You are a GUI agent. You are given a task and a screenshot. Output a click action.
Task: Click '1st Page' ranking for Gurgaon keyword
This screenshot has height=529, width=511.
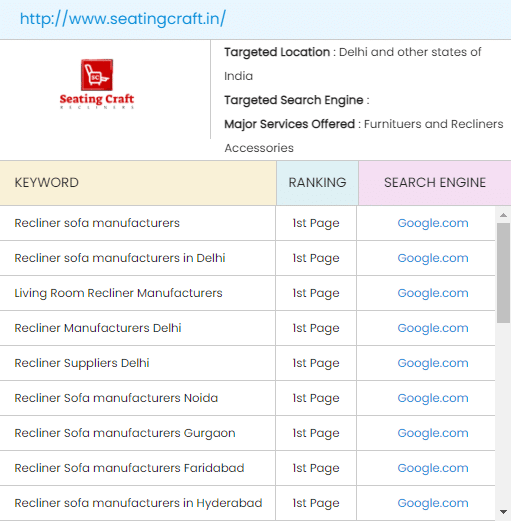[x=316, y=433]
